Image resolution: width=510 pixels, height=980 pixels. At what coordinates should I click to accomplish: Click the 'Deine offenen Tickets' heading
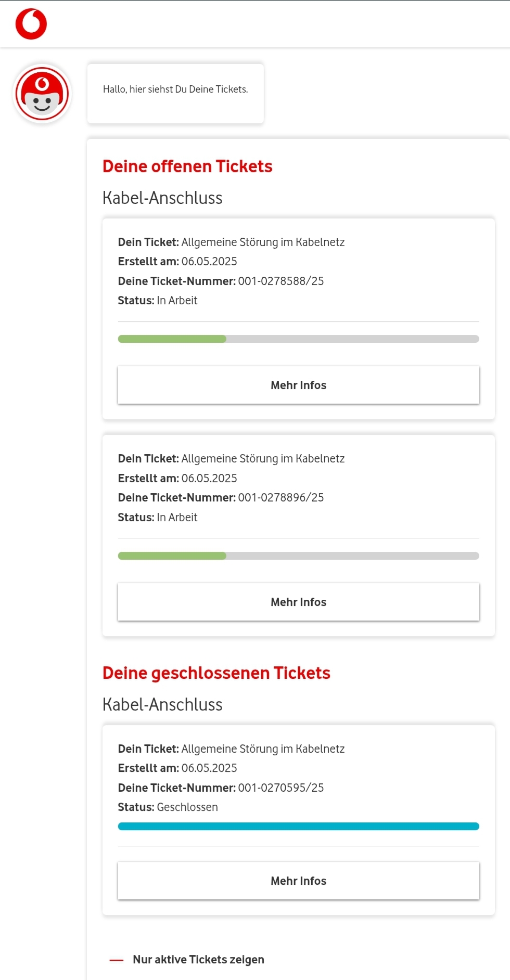tap(187, 166)
